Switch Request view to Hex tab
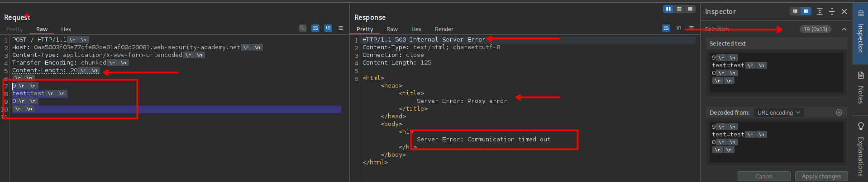The height and width of the screenshot is (182, 868). (66, 29)
